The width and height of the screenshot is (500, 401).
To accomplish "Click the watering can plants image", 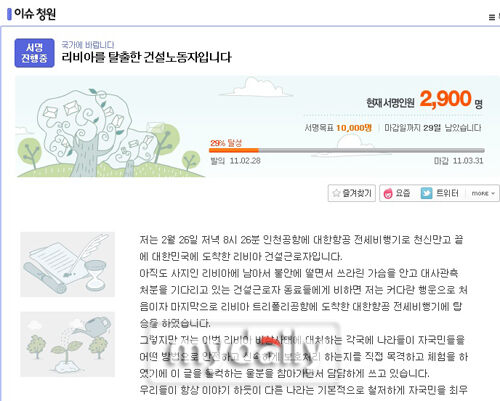I will [67, 344].
